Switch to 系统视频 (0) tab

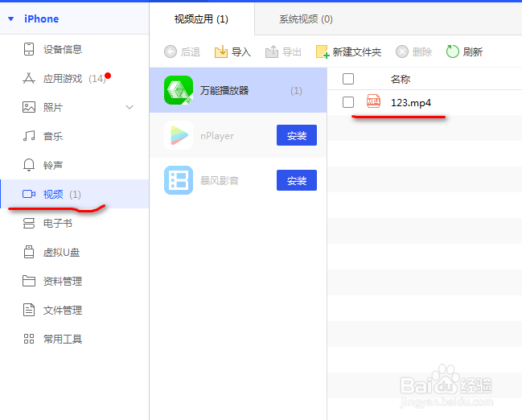coord(306,19)
